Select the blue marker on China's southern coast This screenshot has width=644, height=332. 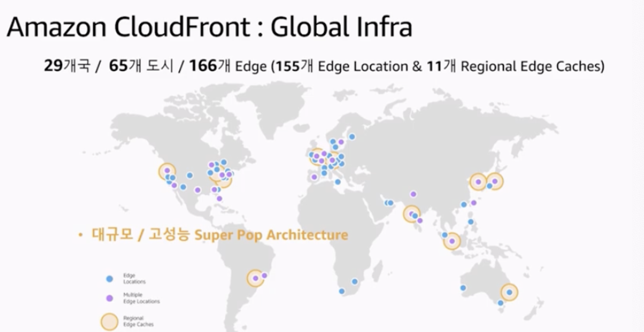point(464,204)
